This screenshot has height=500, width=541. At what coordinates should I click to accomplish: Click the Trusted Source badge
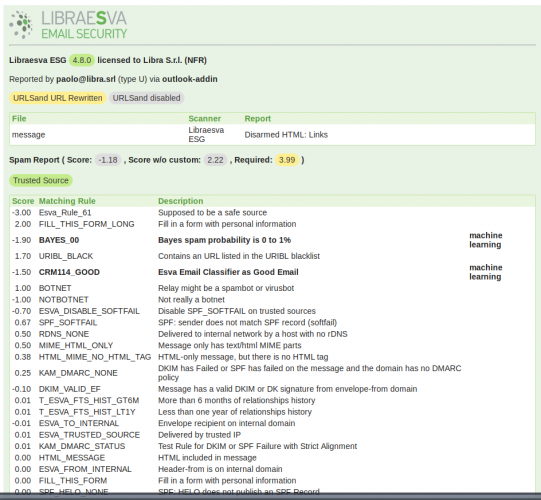pos(41,180)
